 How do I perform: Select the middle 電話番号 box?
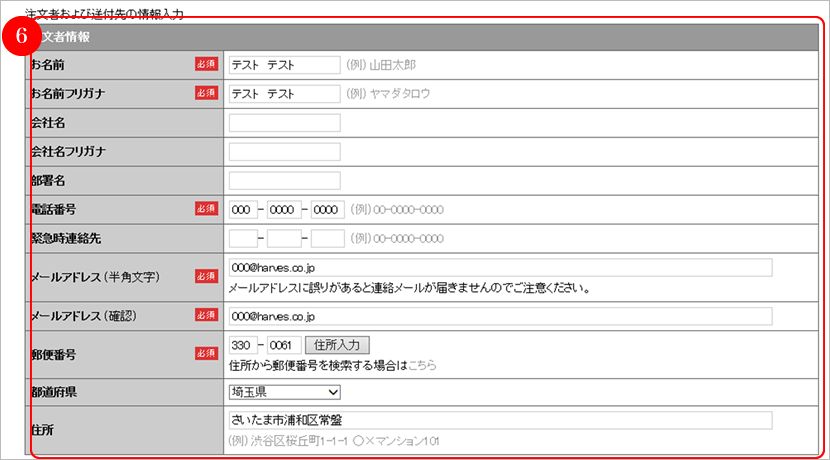[284, 210]
